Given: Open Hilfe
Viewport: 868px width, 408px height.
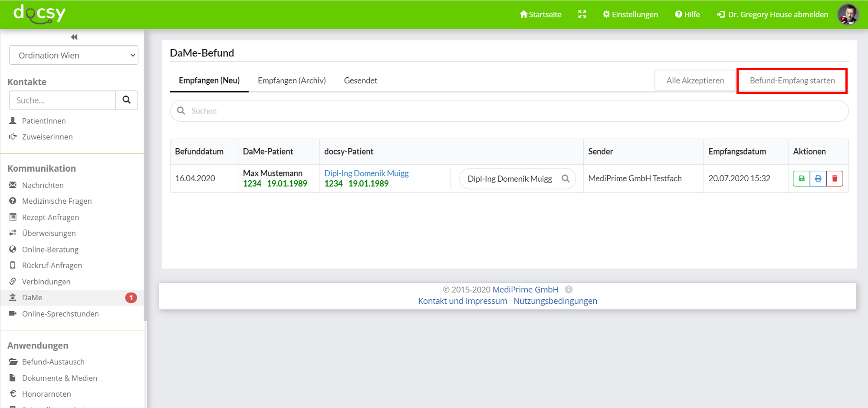Looking at the screenshot, I should click(x=687, y=14).
